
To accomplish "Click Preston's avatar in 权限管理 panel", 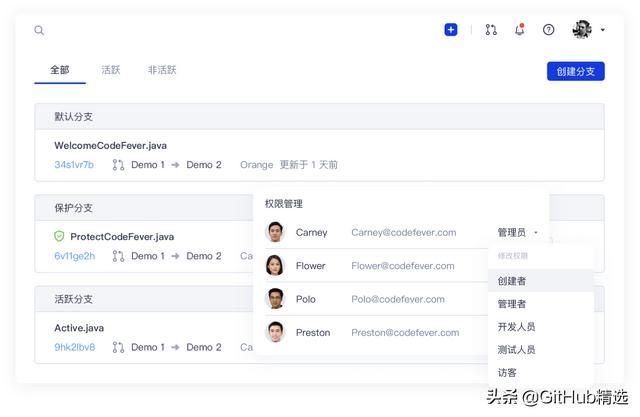I will 275,332.
